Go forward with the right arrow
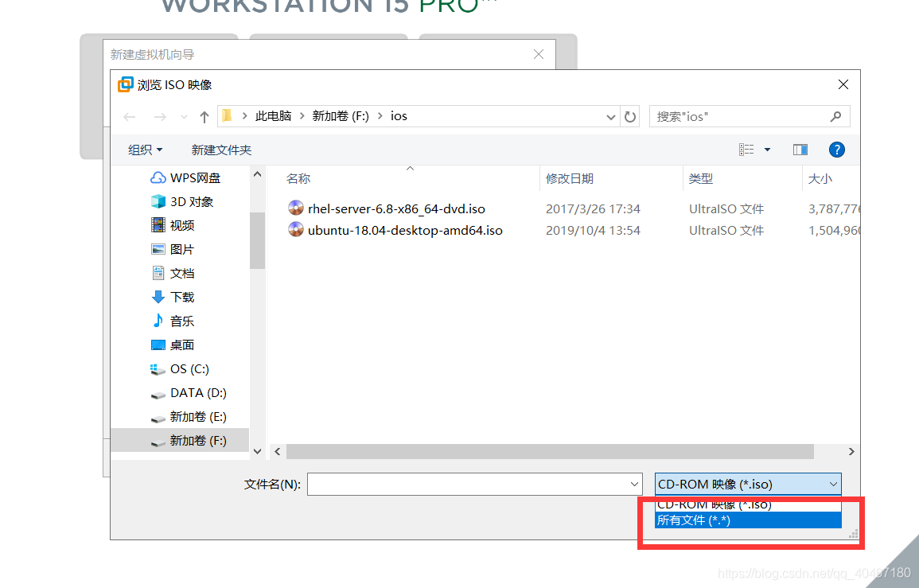 pyautogui.click(x=159, y=117)
